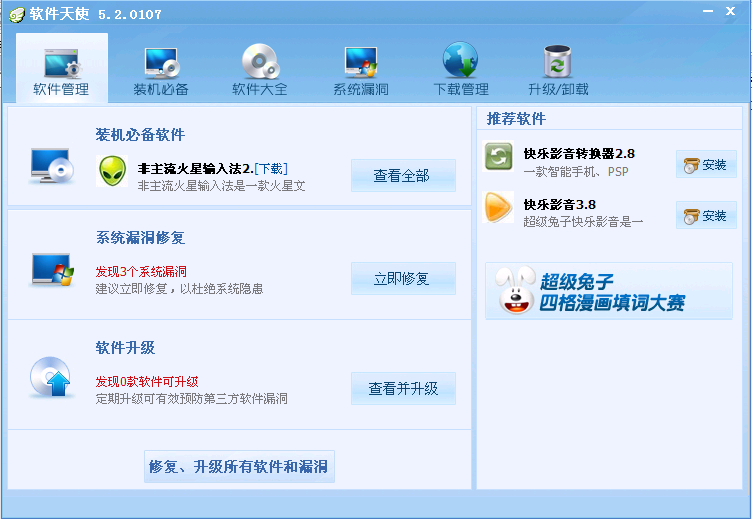The height and width of the screenshot is (519, 752).
Task: Open the 软件管理 tab icon
Action: point(61,63)
